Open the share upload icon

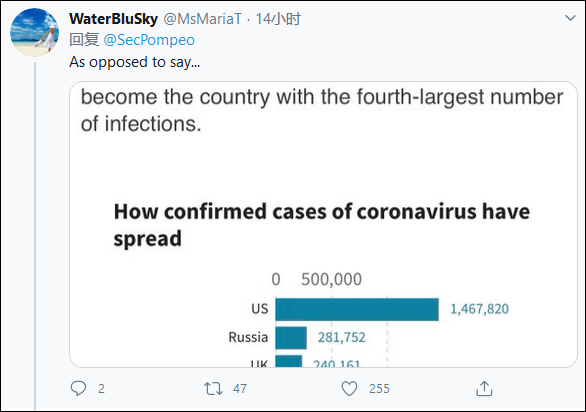click(x=484, y=388)
